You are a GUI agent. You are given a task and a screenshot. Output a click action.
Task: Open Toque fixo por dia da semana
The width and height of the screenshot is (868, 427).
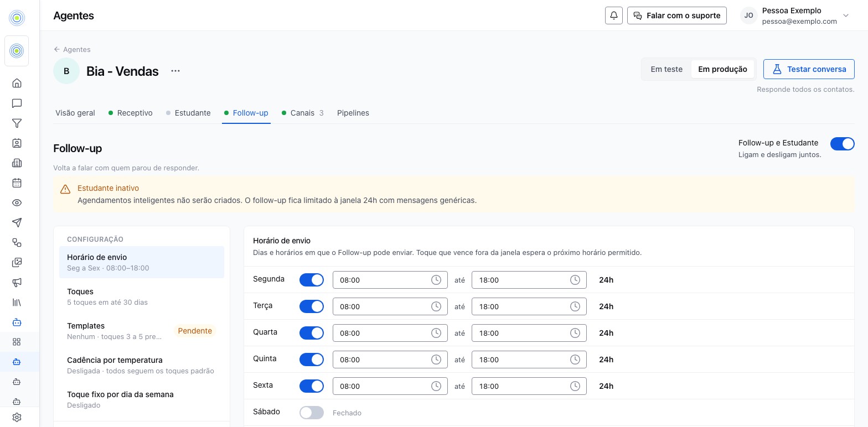coord(142,399)
